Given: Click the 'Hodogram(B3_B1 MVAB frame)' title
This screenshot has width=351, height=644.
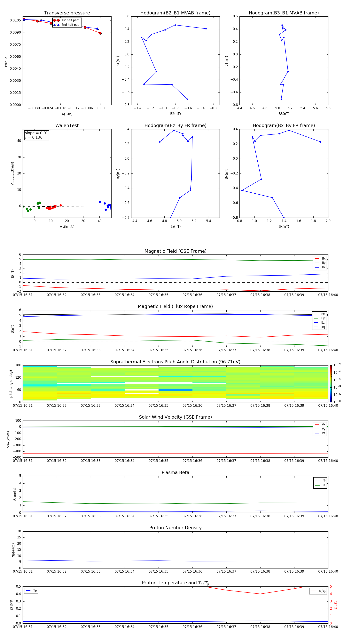Looking at the screenshot, I should pyautogui.click(x=284, y=13).
